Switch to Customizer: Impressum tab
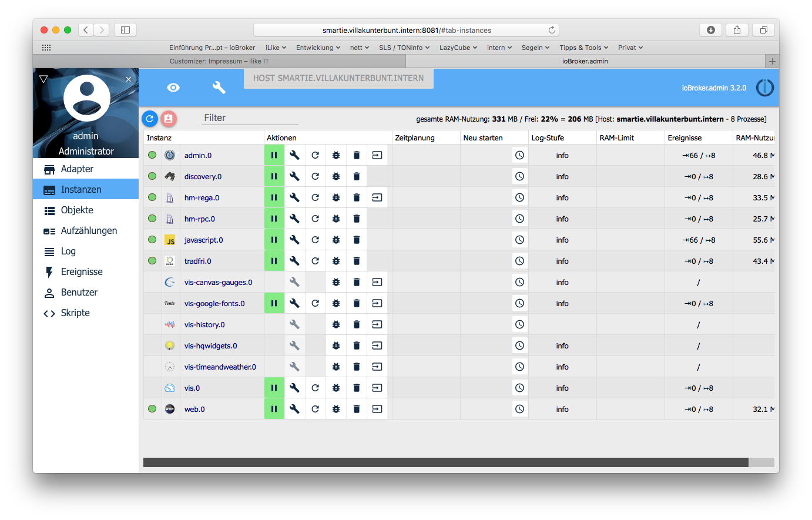The width and height of the screenshot is (812, 520). click(219, 61)
